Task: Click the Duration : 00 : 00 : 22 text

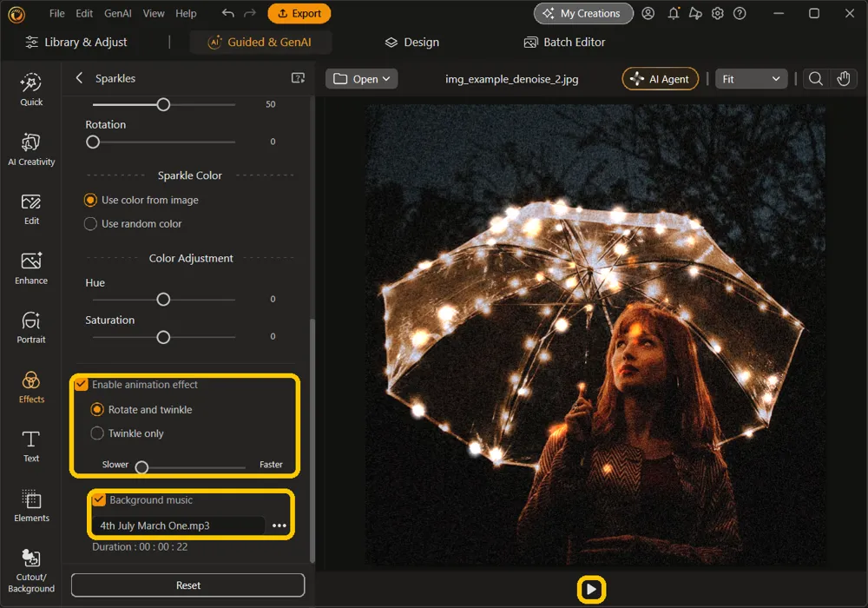Action: click(x=140, y=546)
